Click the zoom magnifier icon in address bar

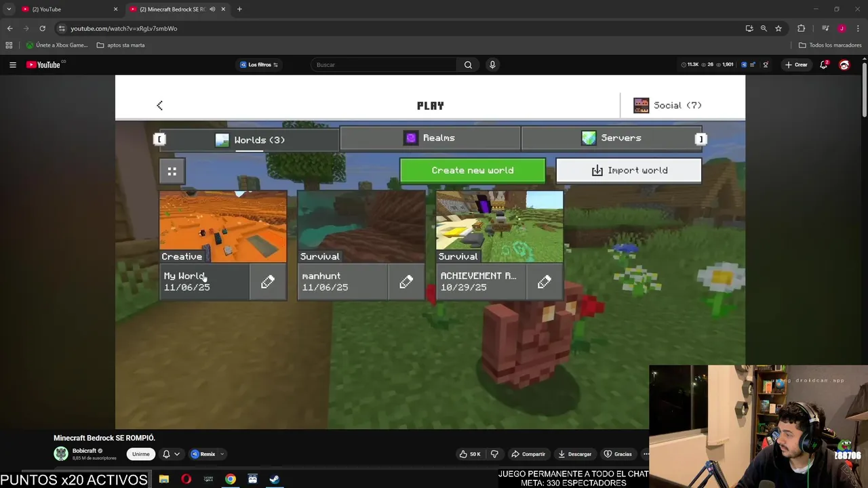coord(764,28)
